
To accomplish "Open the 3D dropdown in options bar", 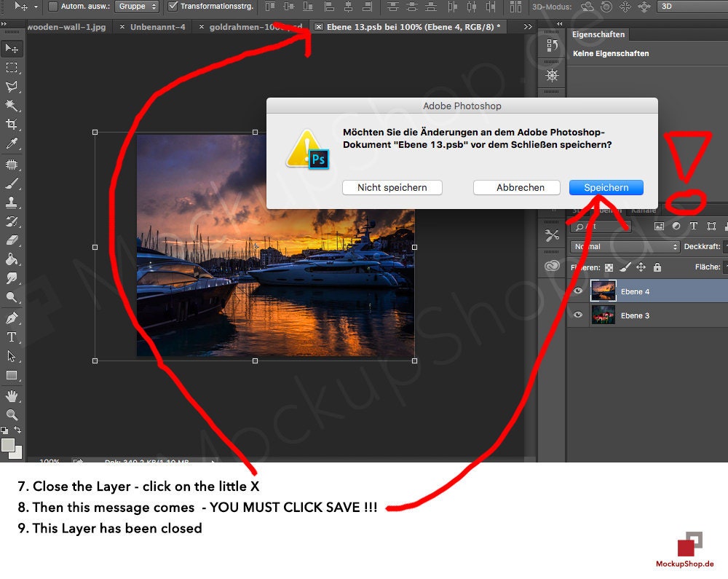I will 692,7.
